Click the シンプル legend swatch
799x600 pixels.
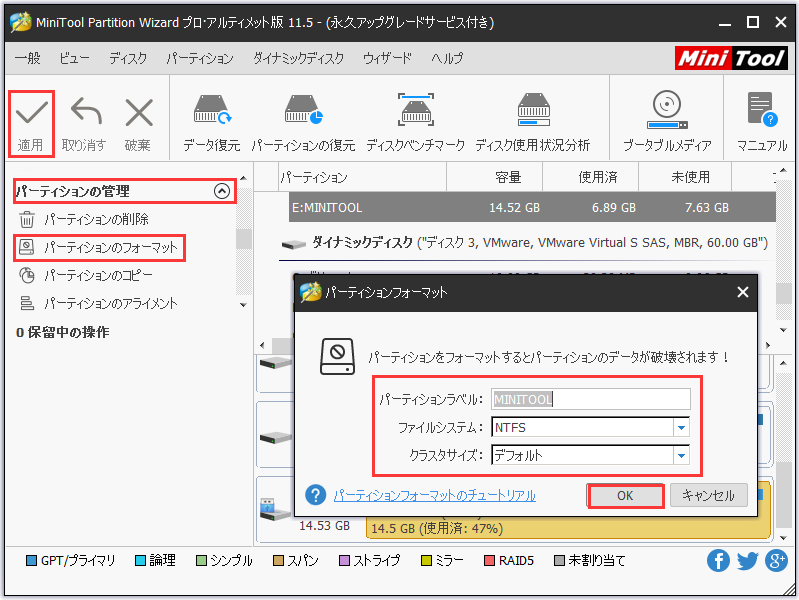201,561
